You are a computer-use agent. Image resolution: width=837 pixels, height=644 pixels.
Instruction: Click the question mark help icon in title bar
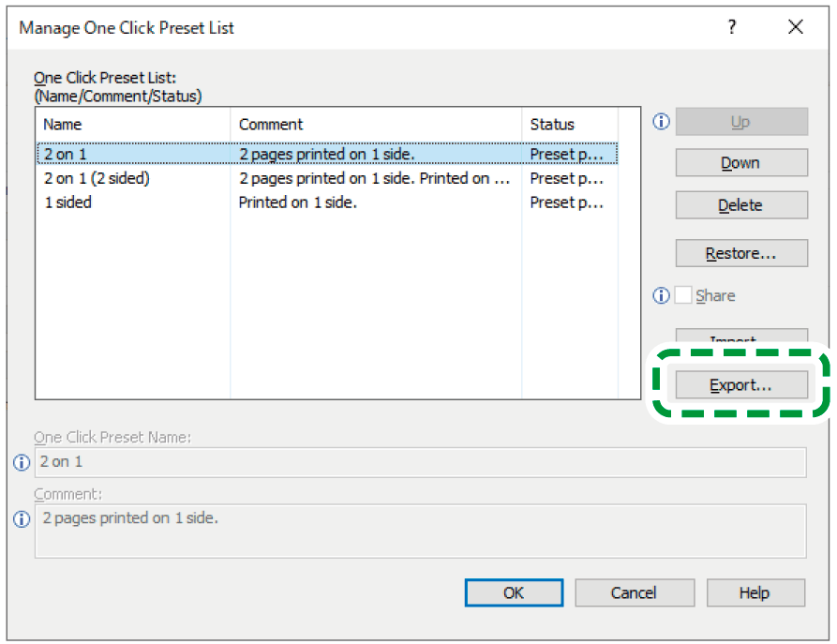pos(732,27)
